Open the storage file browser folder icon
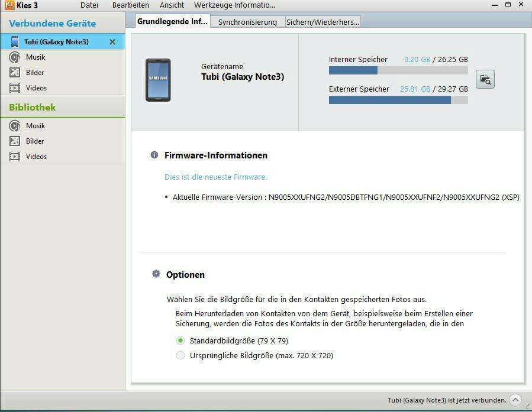Image resolution: width=532 pixels, height=412 pixels. click(x=485, y=79)
